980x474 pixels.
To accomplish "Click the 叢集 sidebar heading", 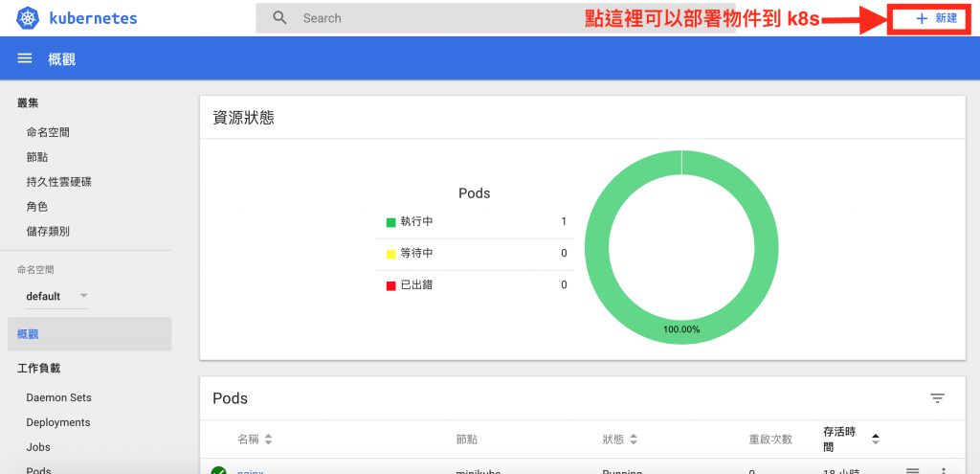I will point(28,103).
